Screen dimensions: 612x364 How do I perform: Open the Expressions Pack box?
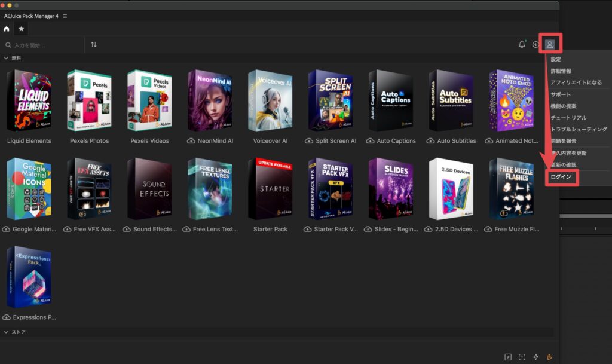coord(29,277)
